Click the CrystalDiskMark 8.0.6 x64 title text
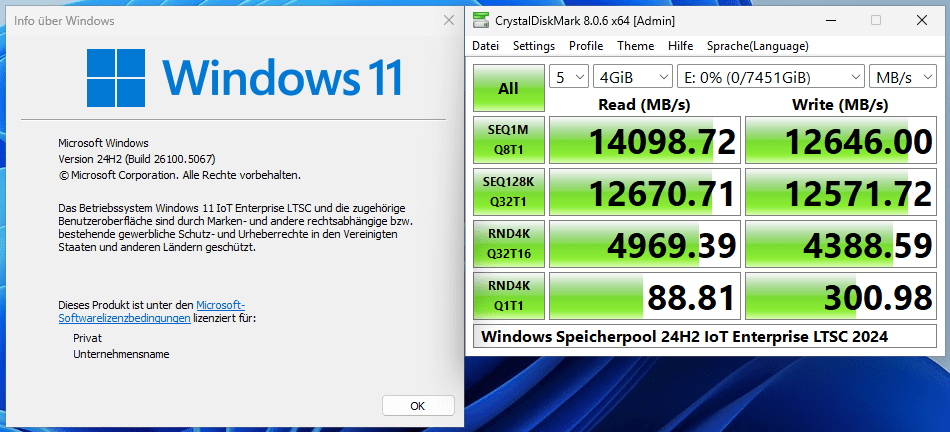Screen dimensions: 950x432 (x=585, y=21)
